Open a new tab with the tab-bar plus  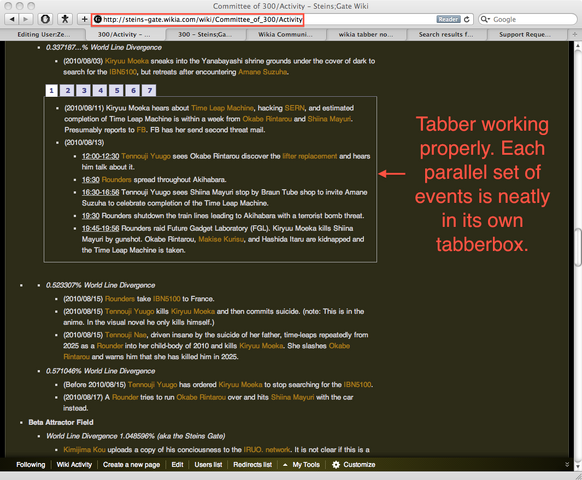[574, 35]
